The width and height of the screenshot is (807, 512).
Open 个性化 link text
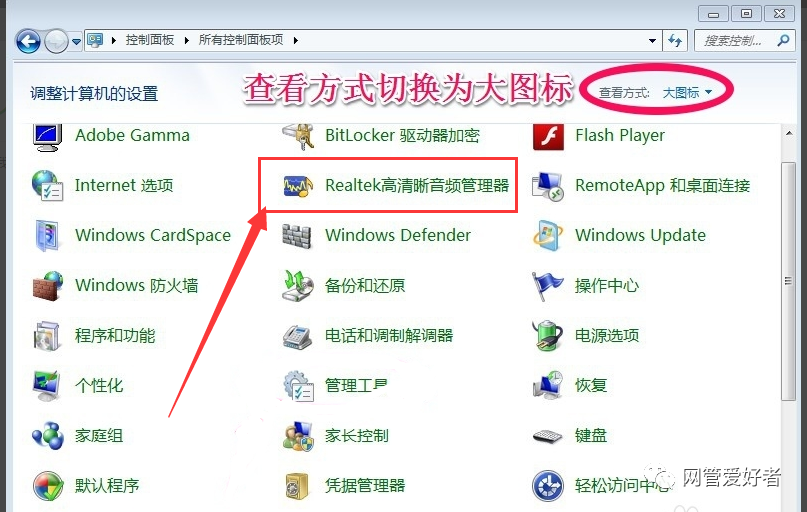coord(99,385)
